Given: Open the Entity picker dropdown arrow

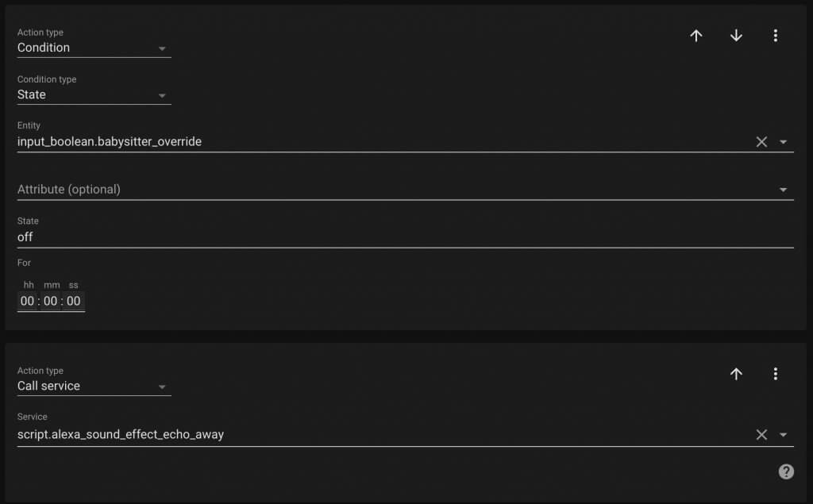Looking at the screenshot, I should (x=784, y=142).
